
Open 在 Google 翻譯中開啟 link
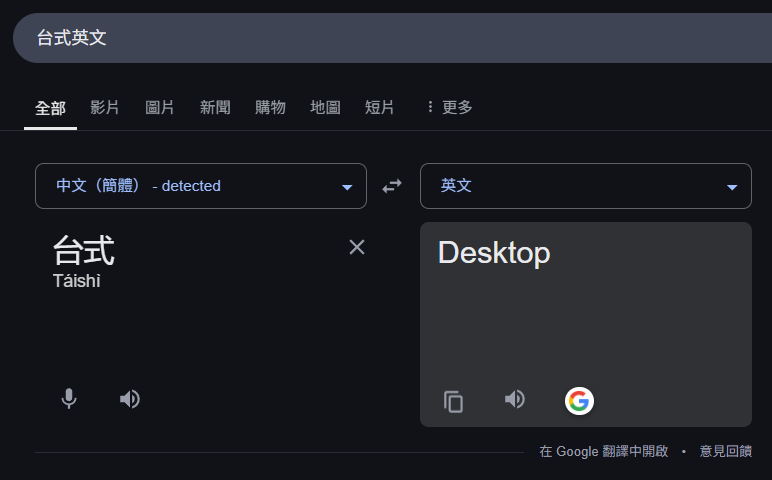[x=604, y=451]
